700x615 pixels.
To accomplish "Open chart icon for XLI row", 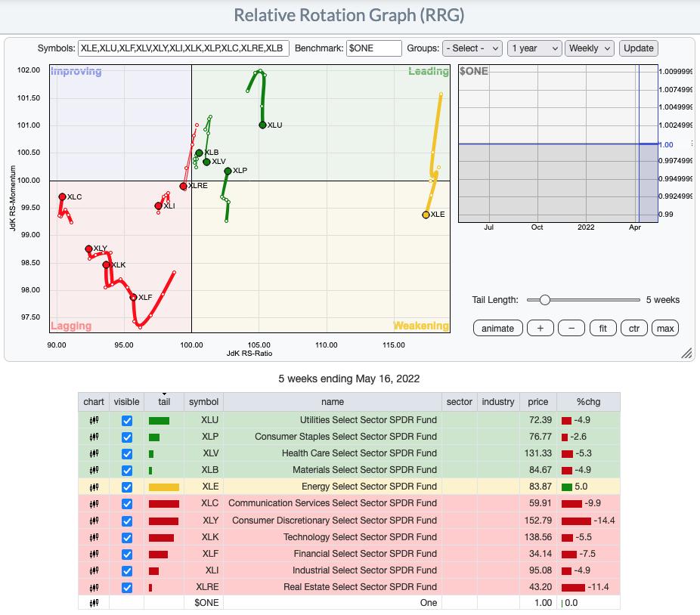I will pos(94,570).
